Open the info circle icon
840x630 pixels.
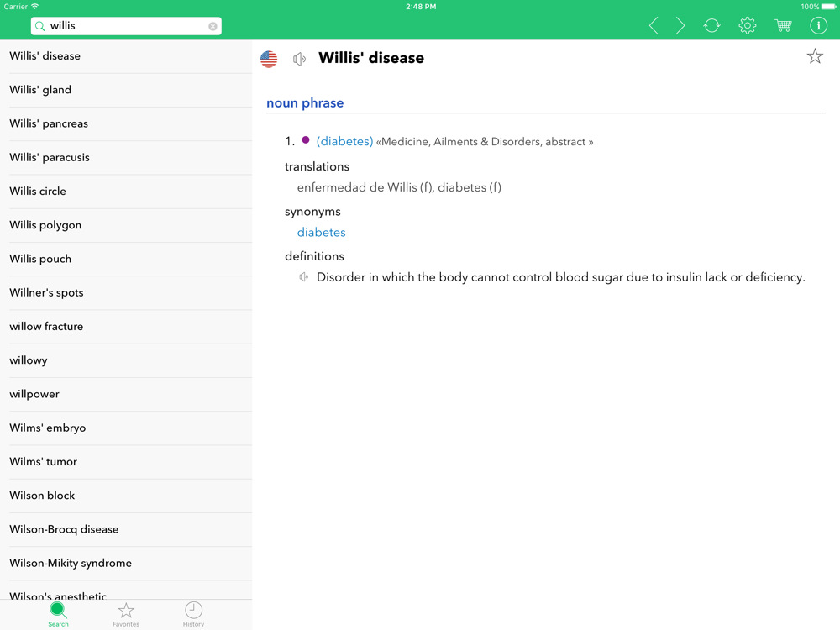click(818, 25)
